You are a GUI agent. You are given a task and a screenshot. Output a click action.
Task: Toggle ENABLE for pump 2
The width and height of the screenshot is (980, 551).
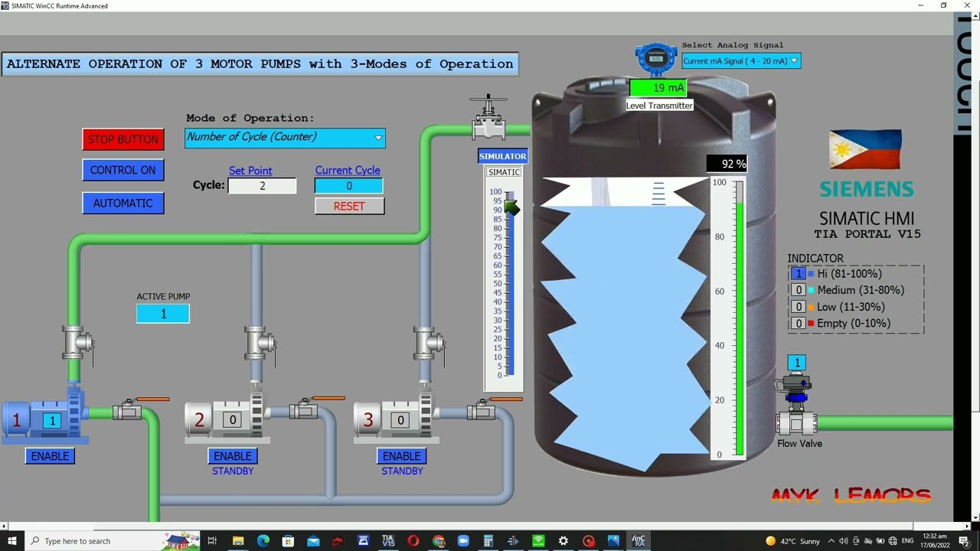[x=233, y=456]
